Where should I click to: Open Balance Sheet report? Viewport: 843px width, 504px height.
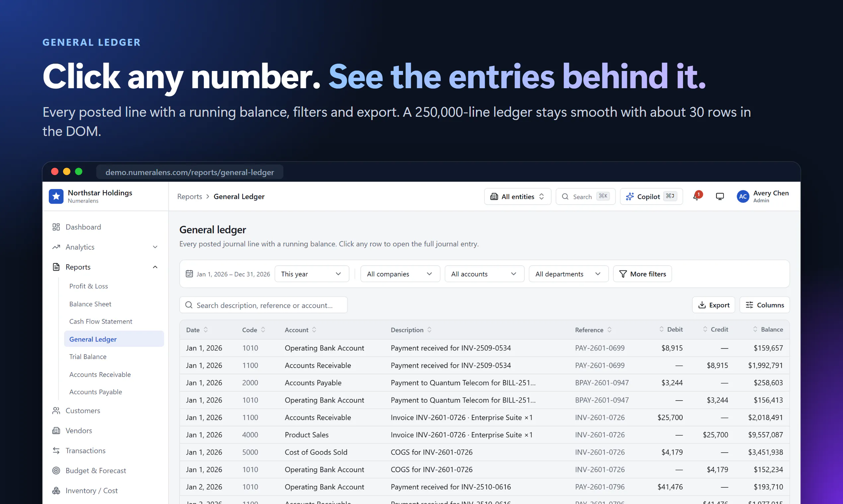[x=90, y=304]
